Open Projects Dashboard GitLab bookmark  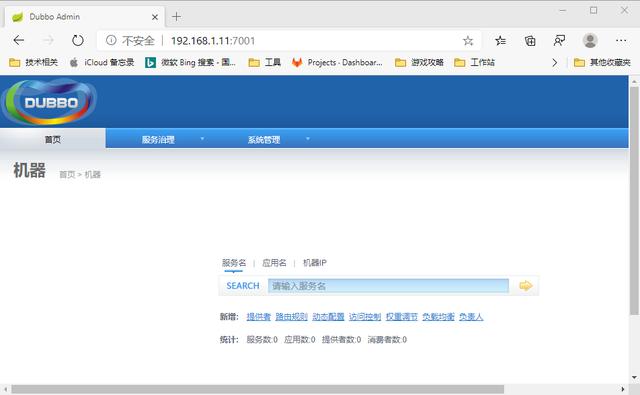337,62
